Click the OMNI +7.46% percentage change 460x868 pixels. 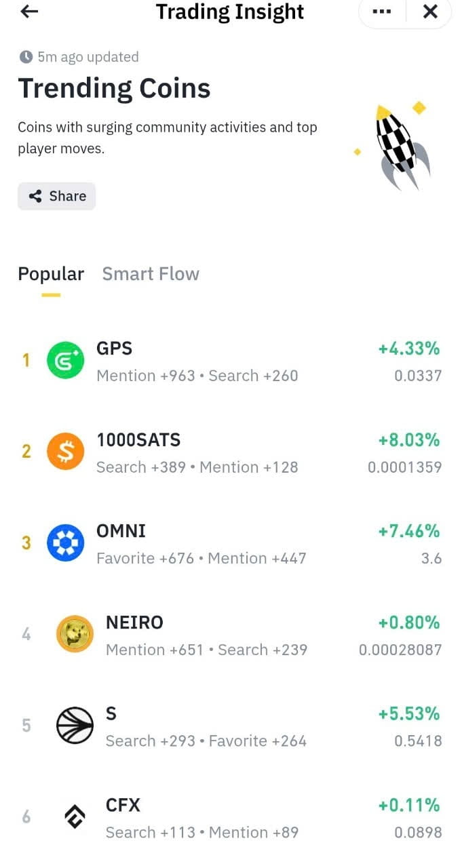pyautogui.click(x=409, y=531)
